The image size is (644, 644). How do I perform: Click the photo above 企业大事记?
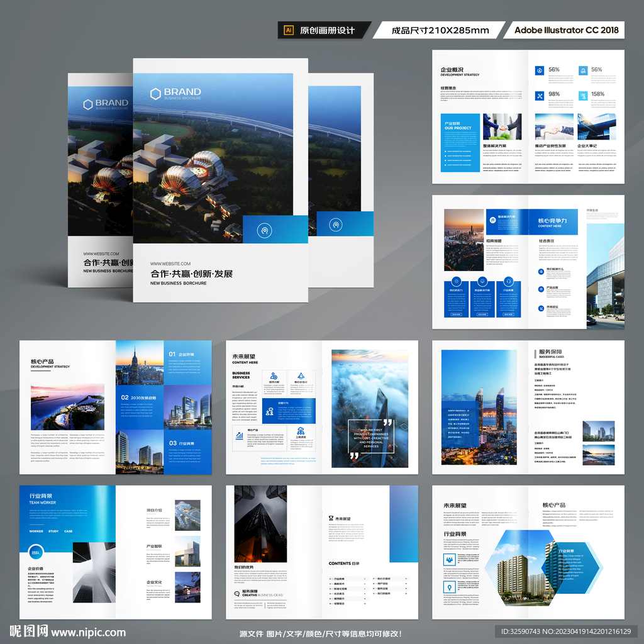pyautogui.click(x=597, y=126)
